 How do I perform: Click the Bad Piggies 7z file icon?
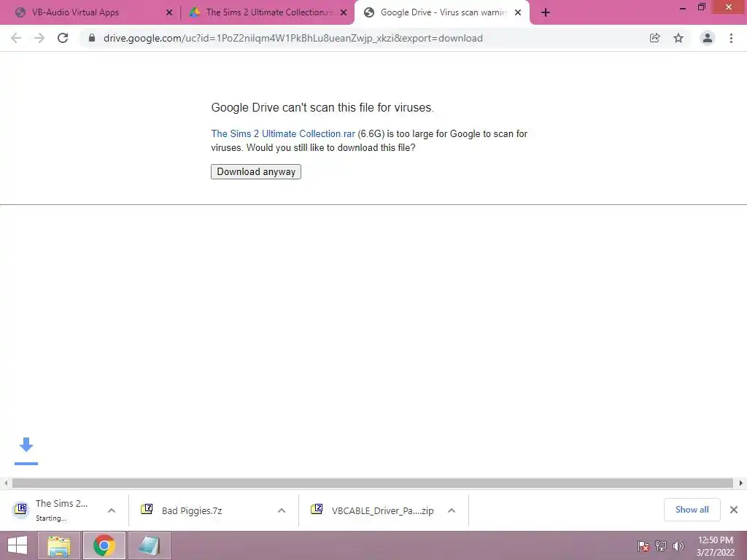[147, 510]
